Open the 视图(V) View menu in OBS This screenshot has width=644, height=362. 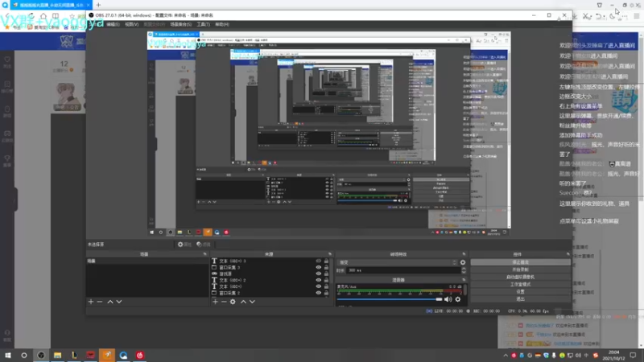pyautogui.click(x=131, y=24)
